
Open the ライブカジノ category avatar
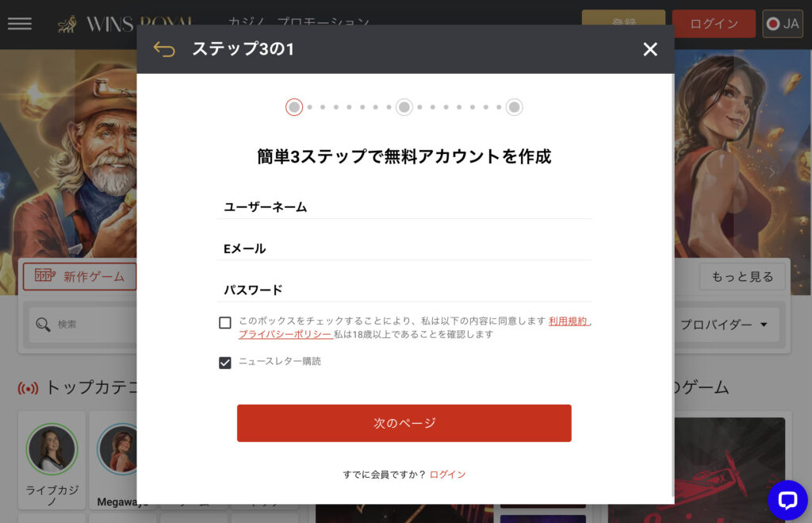point(52,449)
